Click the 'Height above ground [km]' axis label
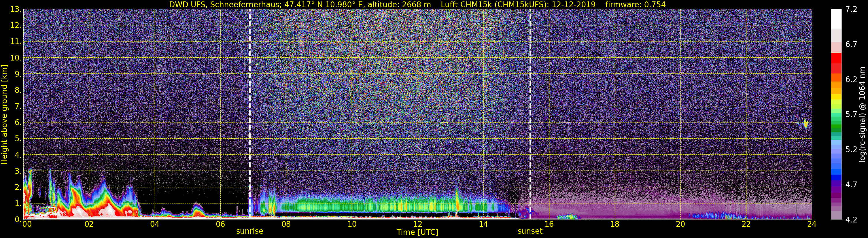This screenshot has height=238, width=868. point(4,114)
